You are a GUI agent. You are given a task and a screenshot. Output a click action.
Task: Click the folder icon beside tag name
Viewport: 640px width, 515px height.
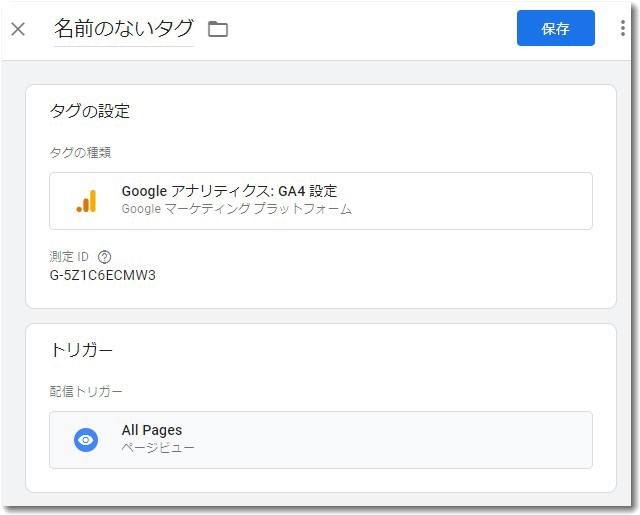pyautogui.click(x=218, y=29)
